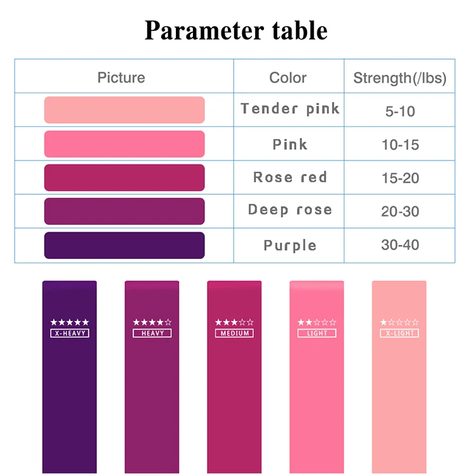Pick the rose red swatch in the table
This screenshot has width=476, height=476.
[x=124, y=178]
